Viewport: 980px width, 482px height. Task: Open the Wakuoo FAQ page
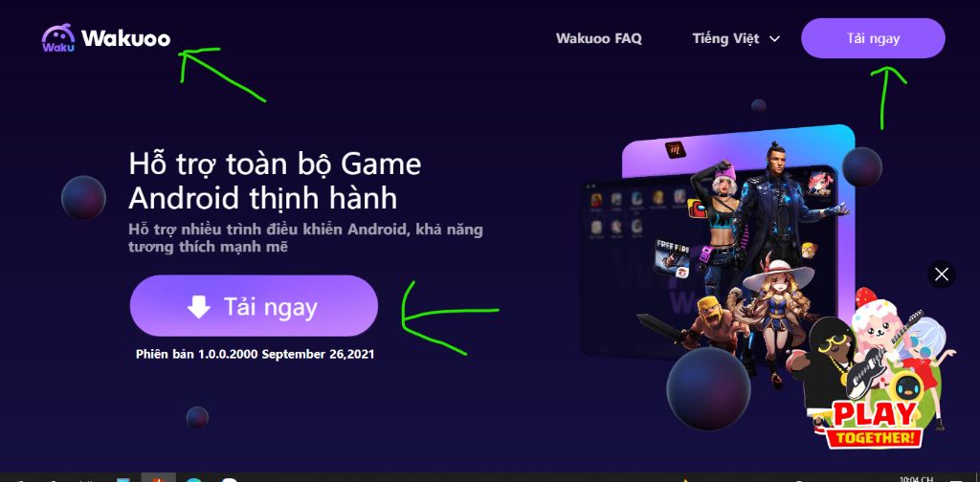pos(599,38)
